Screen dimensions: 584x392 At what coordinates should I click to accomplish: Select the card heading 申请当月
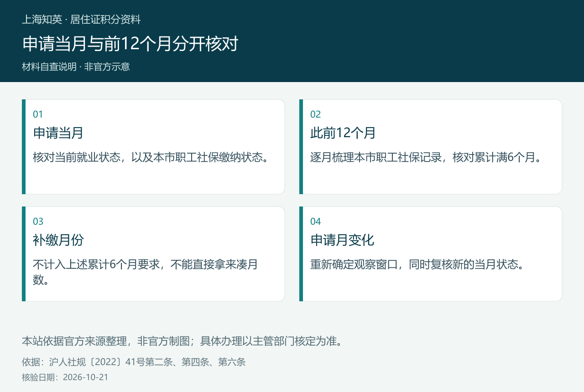pos(58,133)
